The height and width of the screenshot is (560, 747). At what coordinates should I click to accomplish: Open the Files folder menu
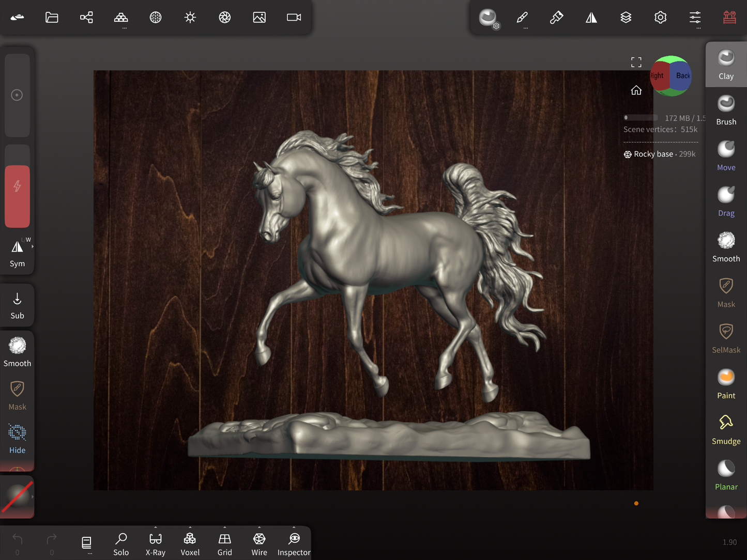coord(52,18)
